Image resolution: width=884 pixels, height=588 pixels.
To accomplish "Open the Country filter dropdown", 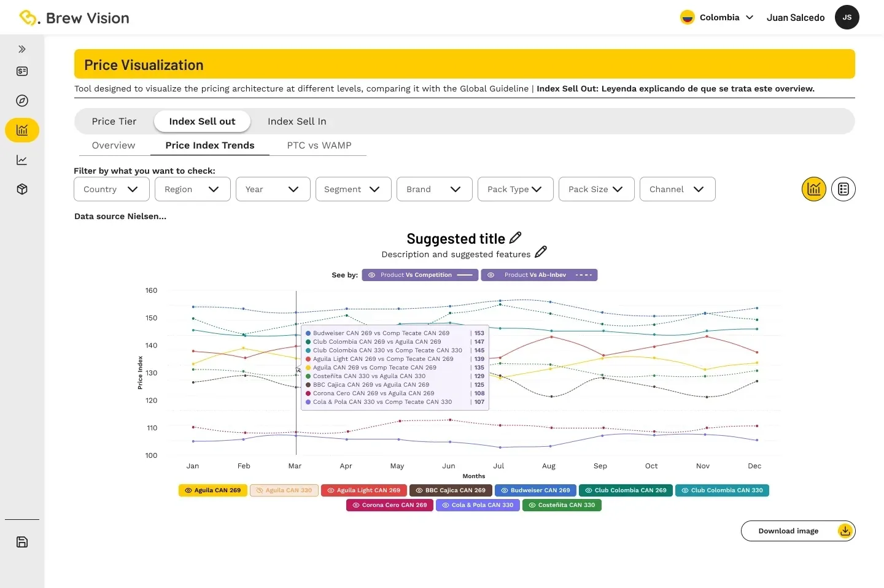I will point(112,189).
